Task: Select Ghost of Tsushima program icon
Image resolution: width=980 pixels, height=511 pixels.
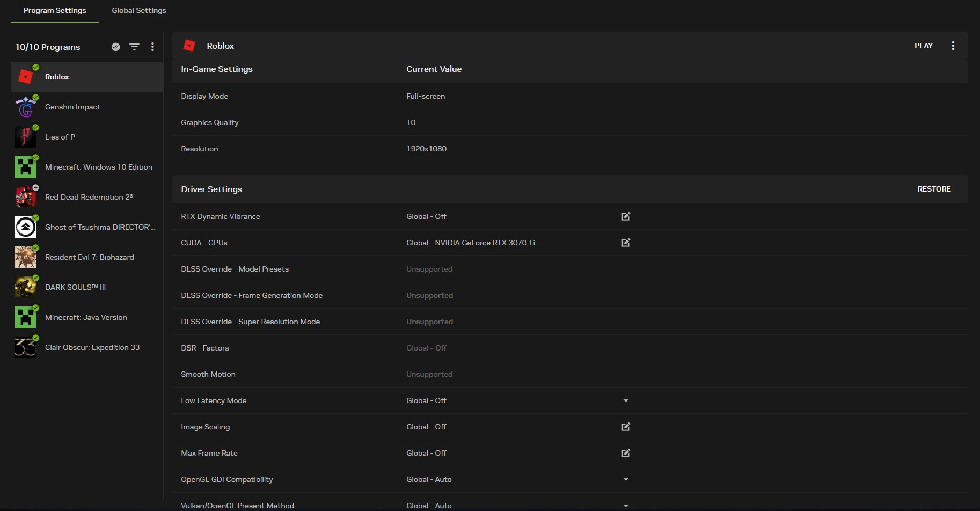Action: click(26, 228)
